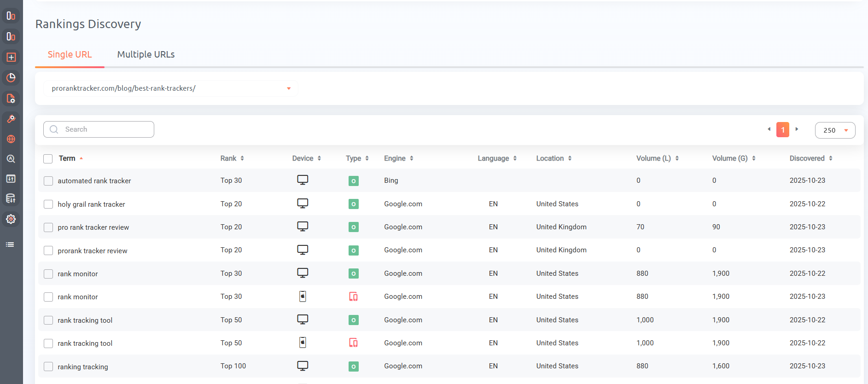Click the term text ranking tracking
Viewport: 868px width, 384px height.
click(x=83, y=367)
